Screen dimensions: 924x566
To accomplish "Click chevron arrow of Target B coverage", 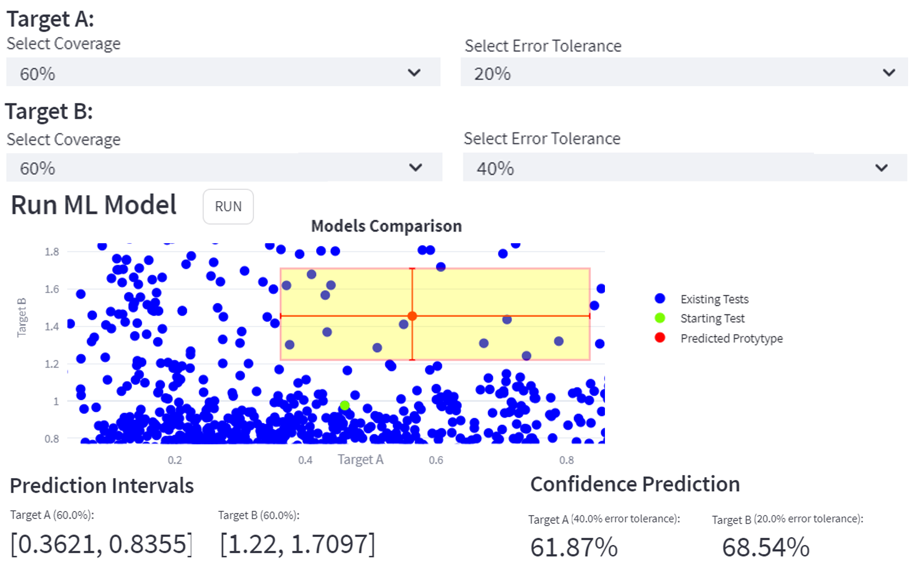I will tap(415, 167).
